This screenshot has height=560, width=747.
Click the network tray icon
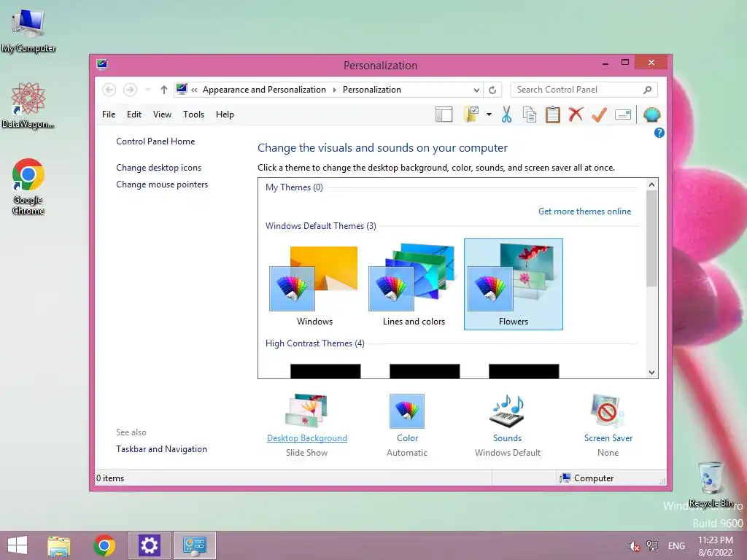click(x=652, y=545)
